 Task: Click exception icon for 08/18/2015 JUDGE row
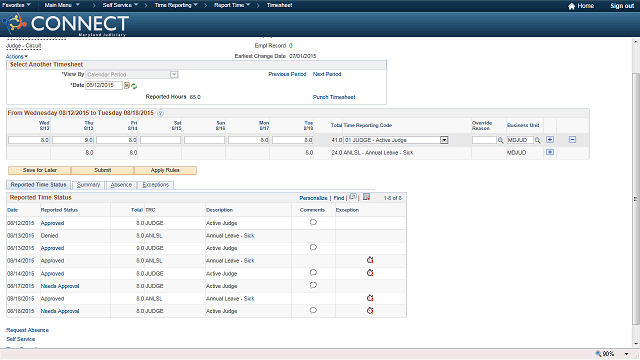370,311
